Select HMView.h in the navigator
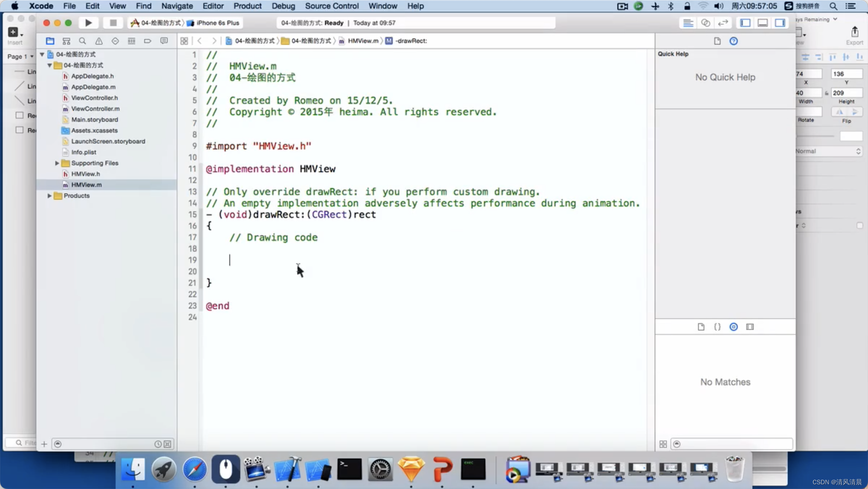 85,174
